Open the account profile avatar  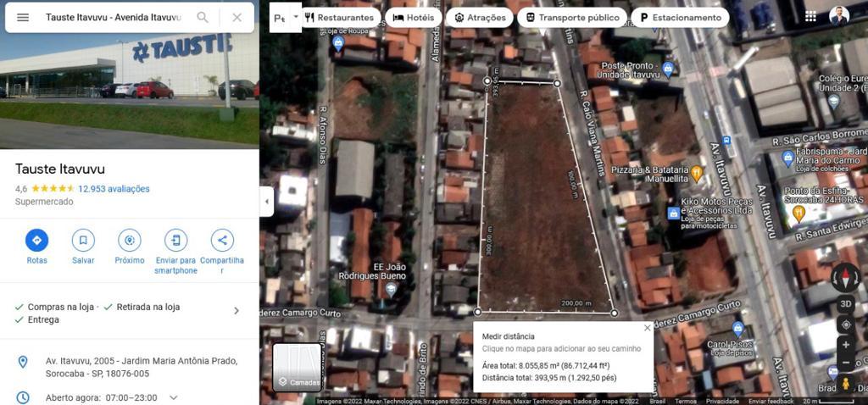[x=839, y=16]
